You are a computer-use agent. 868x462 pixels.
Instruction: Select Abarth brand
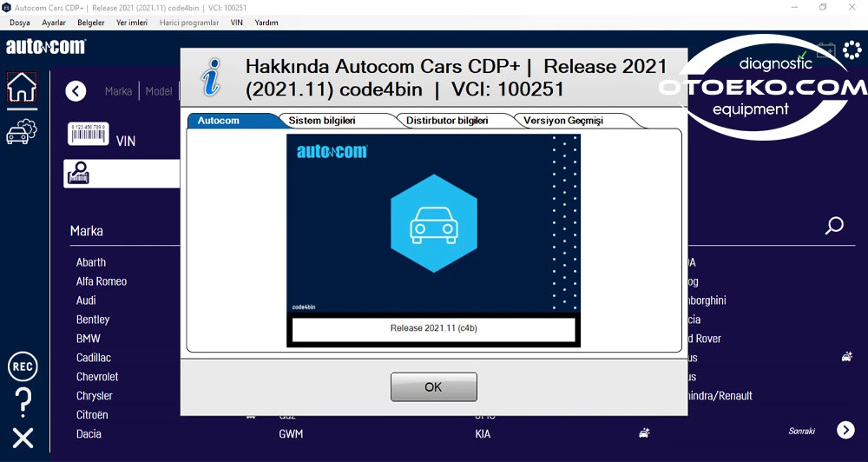91,262
